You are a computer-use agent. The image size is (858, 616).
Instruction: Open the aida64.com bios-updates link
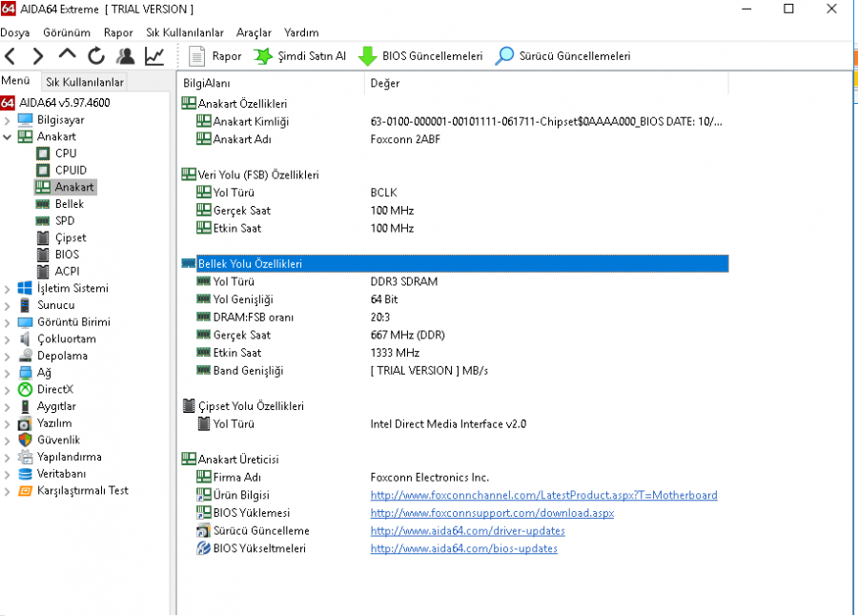pos(464,549)
